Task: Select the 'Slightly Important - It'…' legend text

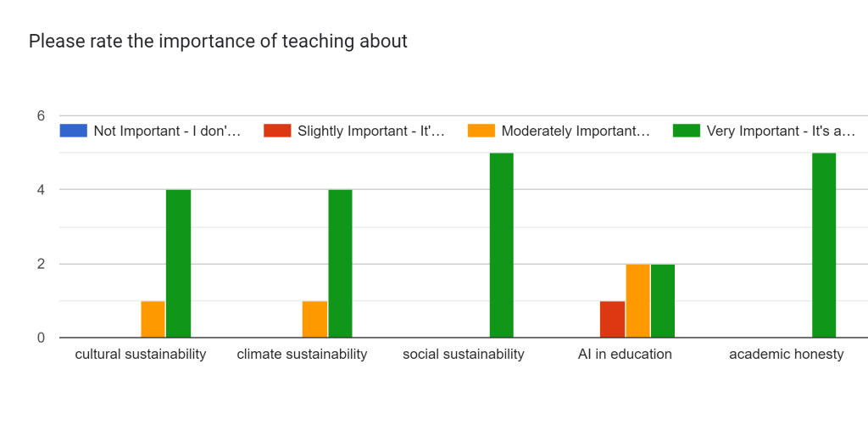Action: (371, 131)
